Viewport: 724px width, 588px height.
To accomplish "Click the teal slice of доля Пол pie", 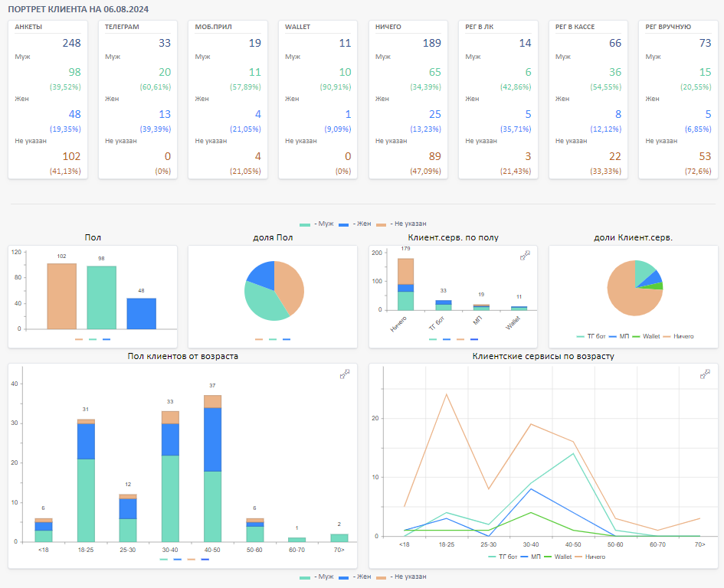I will (264, 304).
